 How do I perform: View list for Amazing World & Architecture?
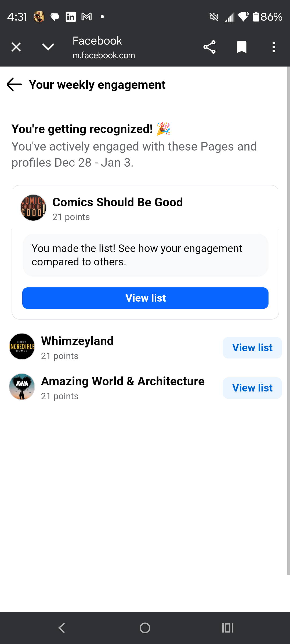click(252, 388)
